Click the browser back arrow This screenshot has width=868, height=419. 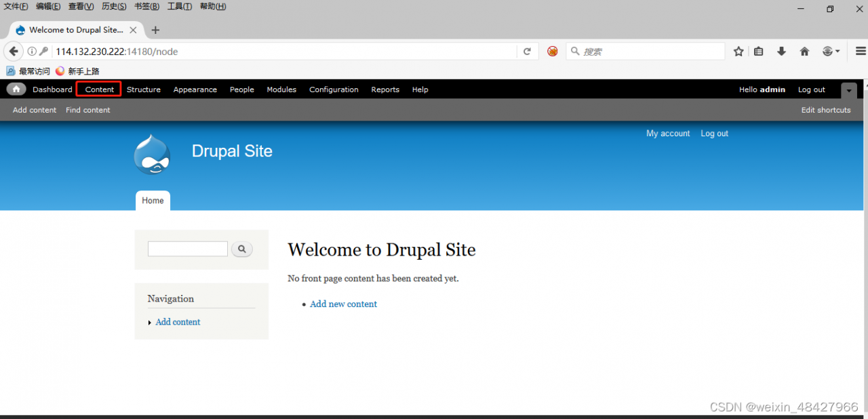coord(14,52)
